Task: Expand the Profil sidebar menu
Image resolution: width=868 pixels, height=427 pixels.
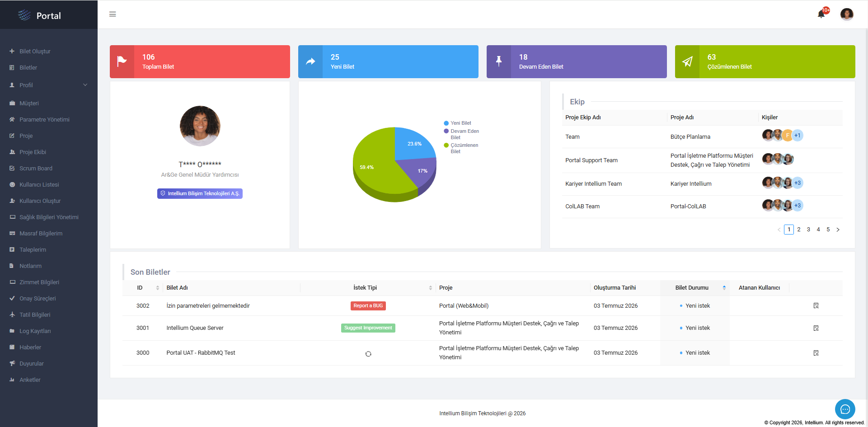Action: [x=49, y=85]
